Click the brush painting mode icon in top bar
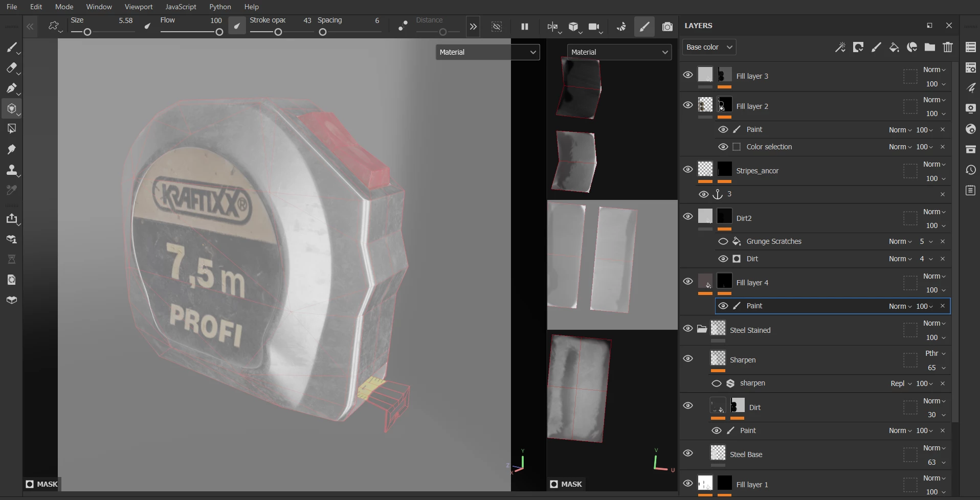This screenshot has width=980, height=500. tap(644, 27)
